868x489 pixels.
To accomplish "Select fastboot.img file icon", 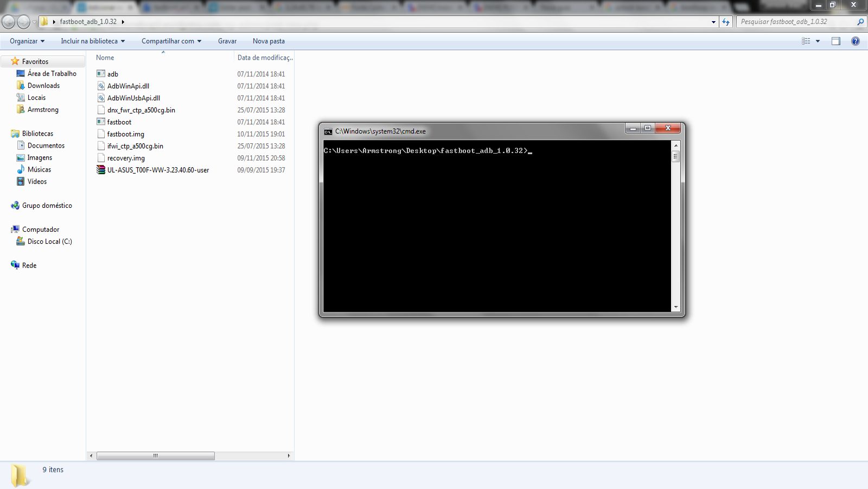I will [x=101, y=134].
